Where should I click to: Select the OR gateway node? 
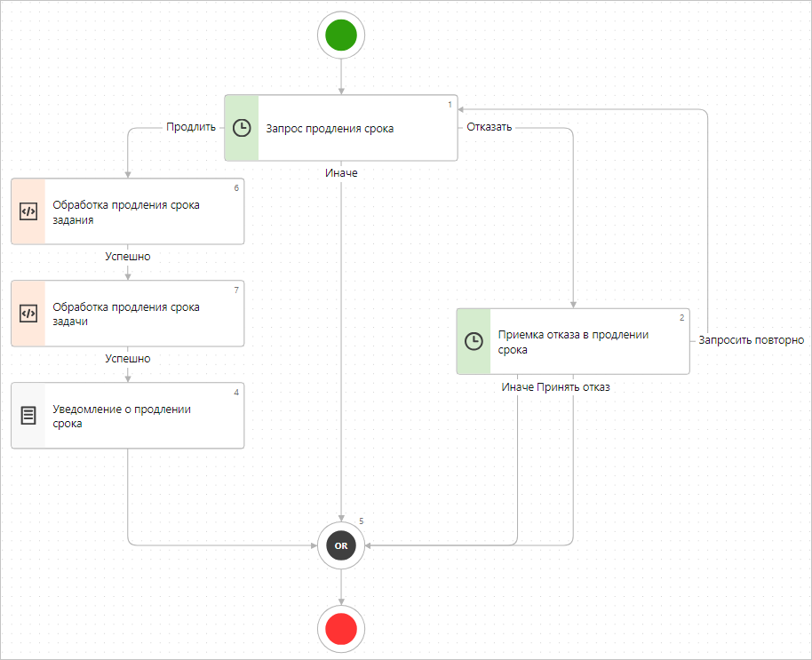(x=341, y=545)
